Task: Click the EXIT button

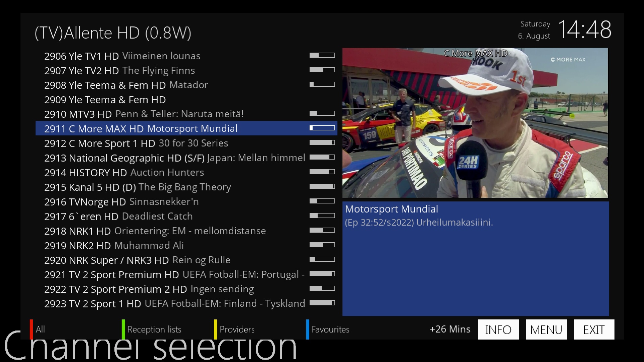Action: pos(594,329)
